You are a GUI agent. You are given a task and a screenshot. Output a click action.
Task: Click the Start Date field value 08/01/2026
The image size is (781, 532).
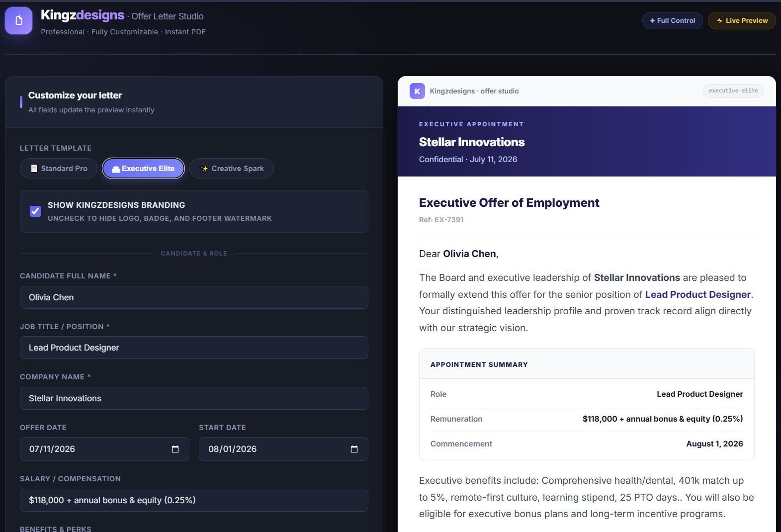pyautogui.click(x=233, y=449)
